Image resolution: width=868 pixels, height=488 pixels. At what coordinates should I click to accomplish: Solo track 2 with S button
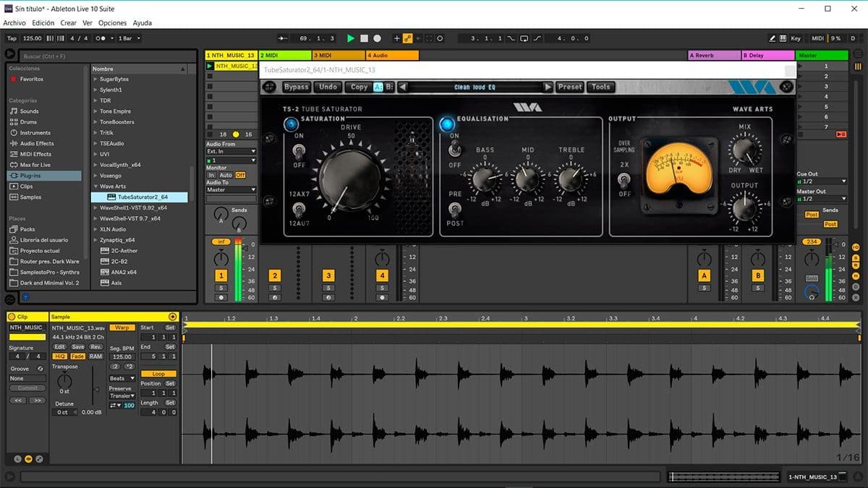click(x=275, y=288)
